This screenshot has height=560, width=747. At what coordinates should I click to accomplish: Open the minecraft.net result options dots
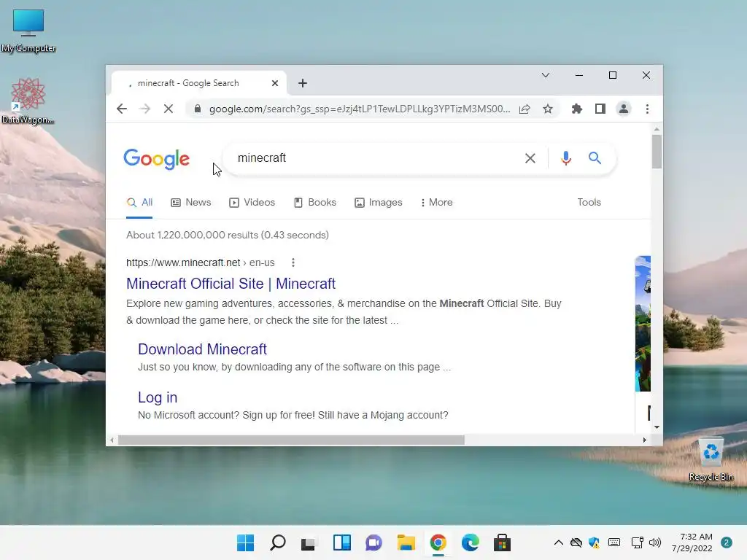click(x=293, y=262)
